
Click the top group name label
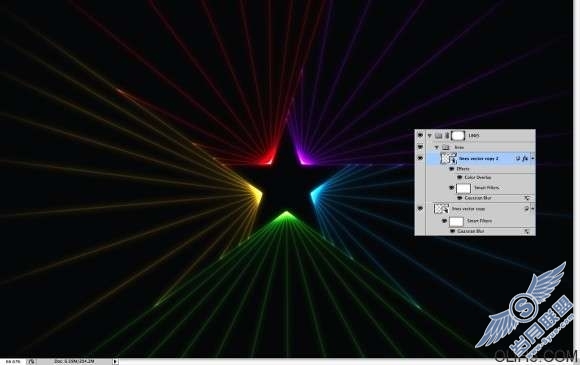(x=474, y=136)
